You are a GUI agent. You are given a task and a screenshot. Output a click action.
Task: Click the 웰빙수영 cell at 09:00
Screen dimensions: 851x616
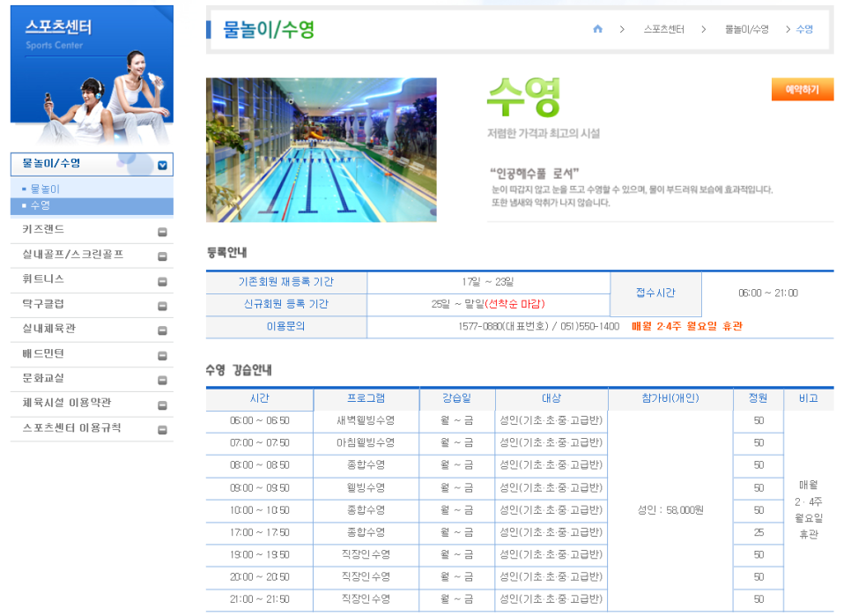366,488
